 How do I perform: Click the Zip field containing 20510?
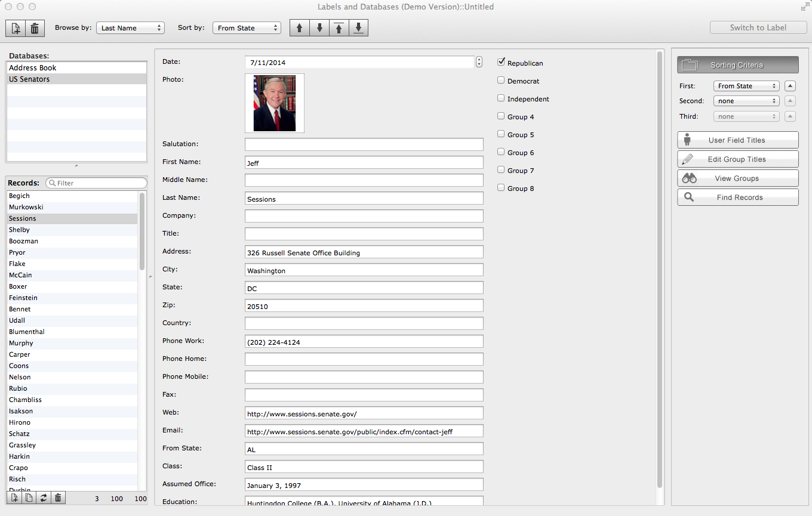364,305
